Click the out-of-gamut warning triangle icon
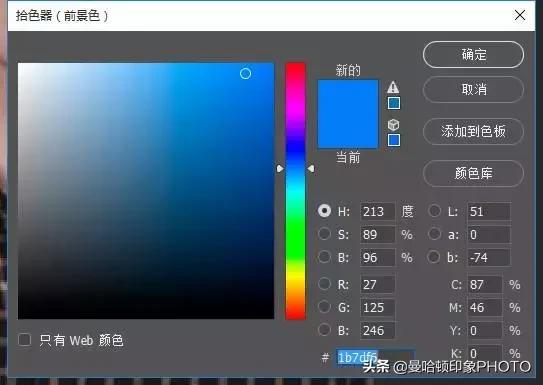This screenshot has height=385, width=543. [393, 87]
